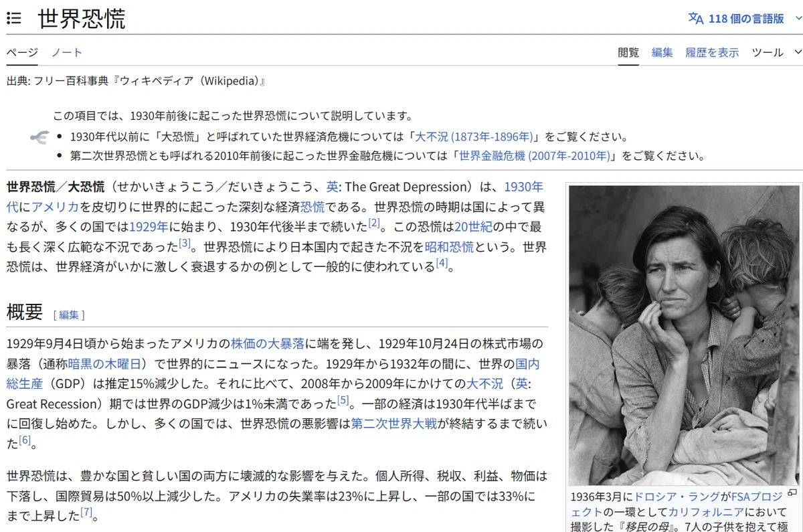Screen dimensions: 803x532
Task: Click the enlarge icon on photo caption
Action: click(x=792, y=493)
